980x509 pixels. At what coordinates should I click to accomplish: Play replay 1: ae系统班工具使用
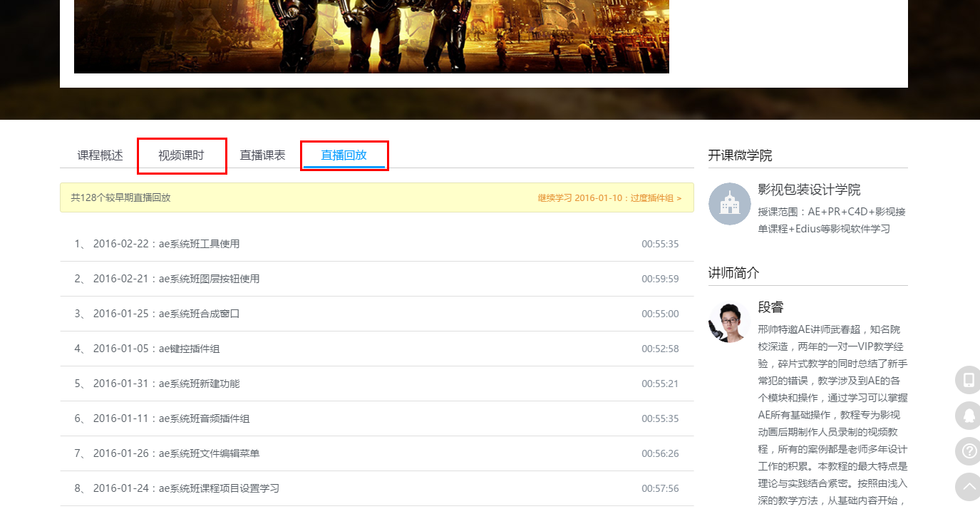199,244
